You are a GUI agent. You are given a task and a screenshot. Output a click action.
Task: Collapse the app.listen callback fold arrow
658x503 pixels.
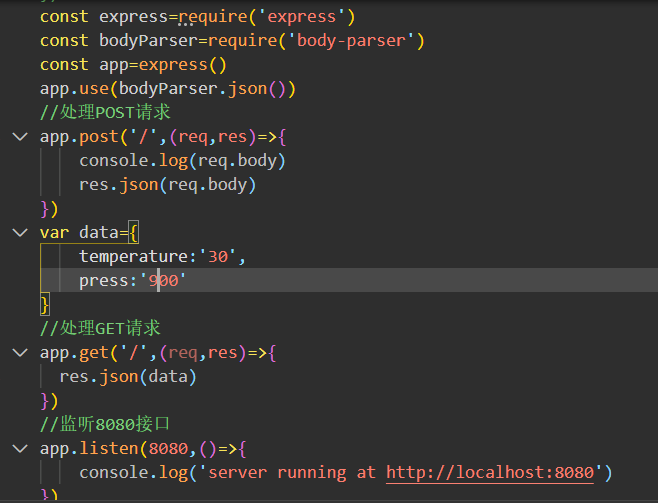point(20,449)
